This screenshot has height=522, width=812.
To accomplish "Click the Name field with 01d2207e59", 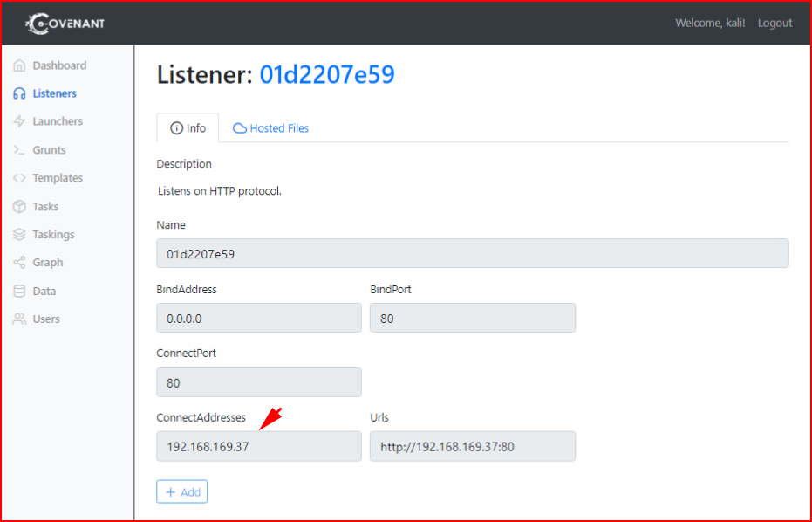I will click(x=473, y=253).
